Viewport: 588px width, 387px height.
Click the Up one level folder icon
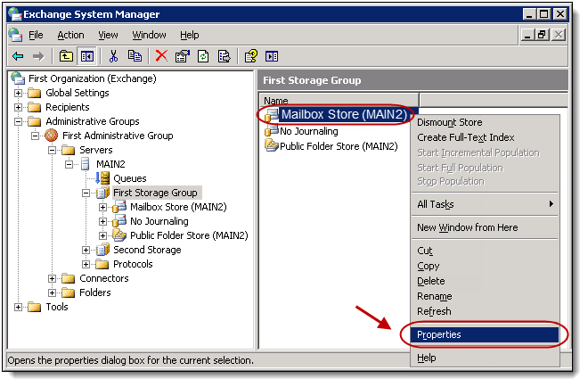(67, 57)
